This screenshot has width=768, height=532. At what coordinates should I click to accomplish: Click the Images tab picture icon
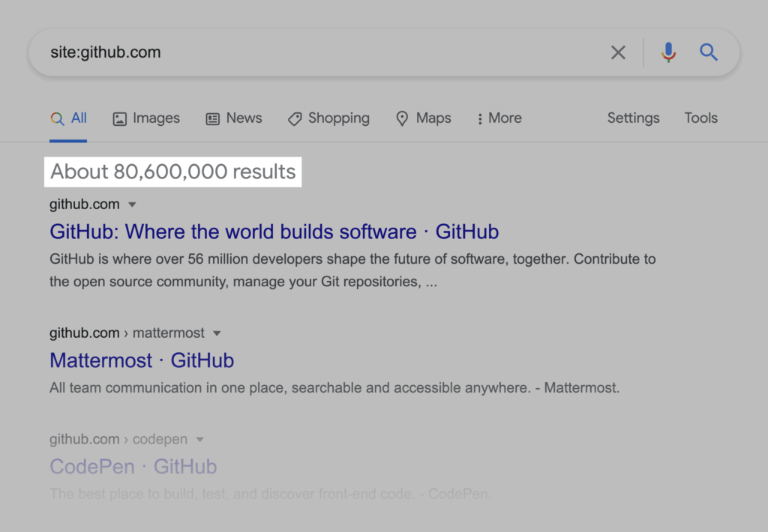point(120,118)
